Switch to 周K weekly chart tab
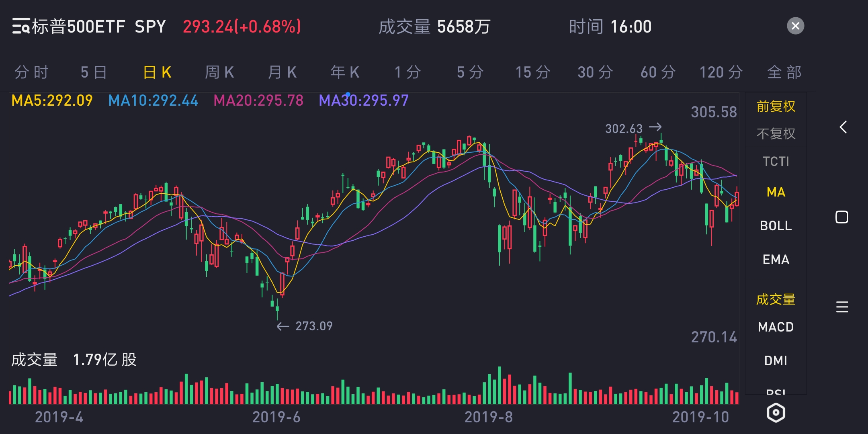 [x=219, y=73]
